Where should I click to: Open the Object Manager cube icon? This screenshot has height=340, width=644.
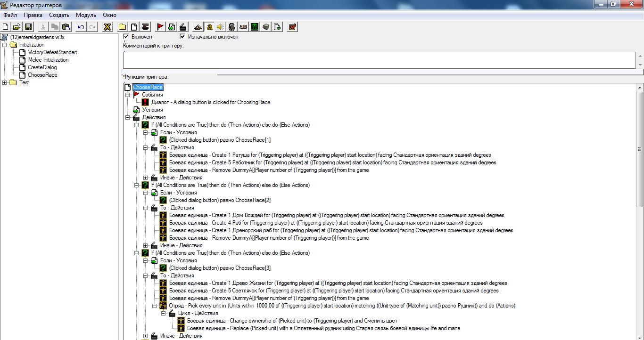[x=266, y=27]
